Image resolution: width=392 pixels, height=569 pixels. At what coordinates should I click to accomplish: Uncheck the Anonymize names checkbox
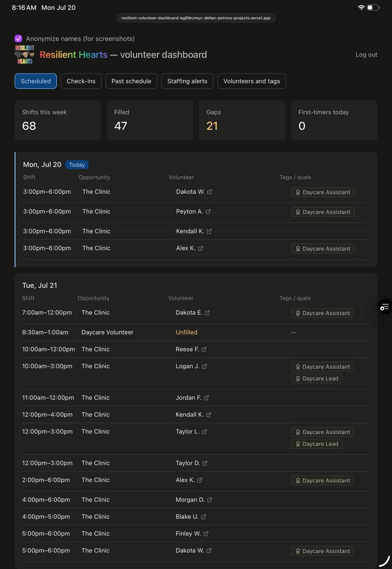tap(18, 39)
